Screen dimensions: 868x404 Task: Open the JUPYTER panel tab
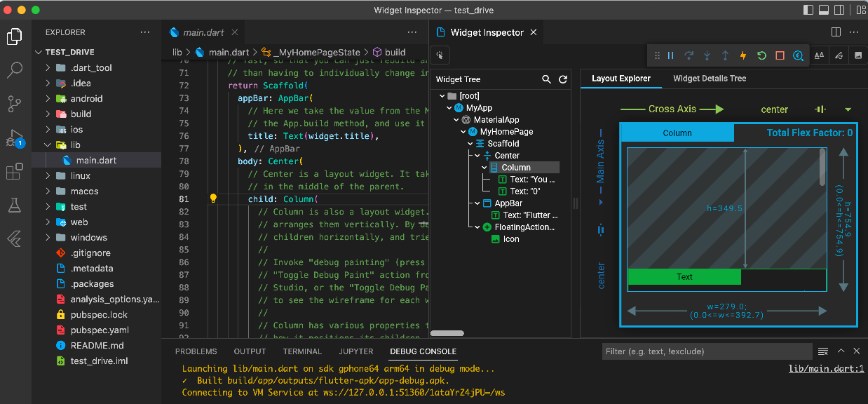(356, 351)
